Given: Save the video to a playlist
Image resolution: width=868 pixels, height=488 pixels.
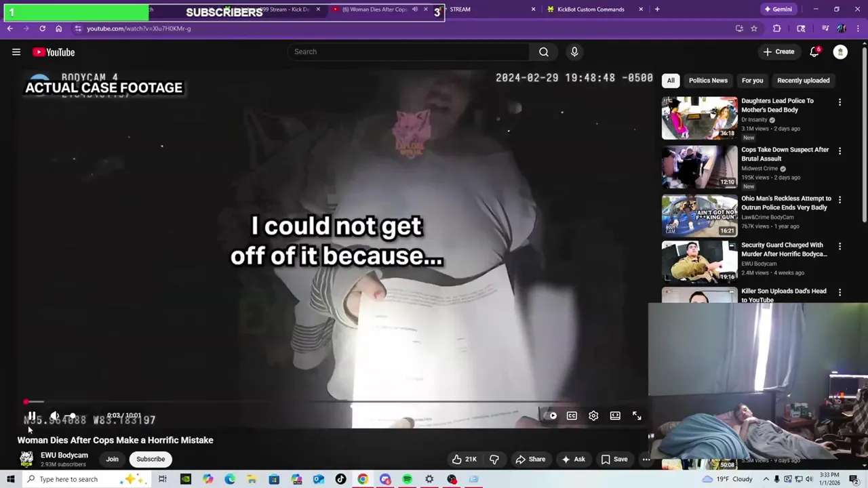Looking at the screenshot, I should pos(614,460).
